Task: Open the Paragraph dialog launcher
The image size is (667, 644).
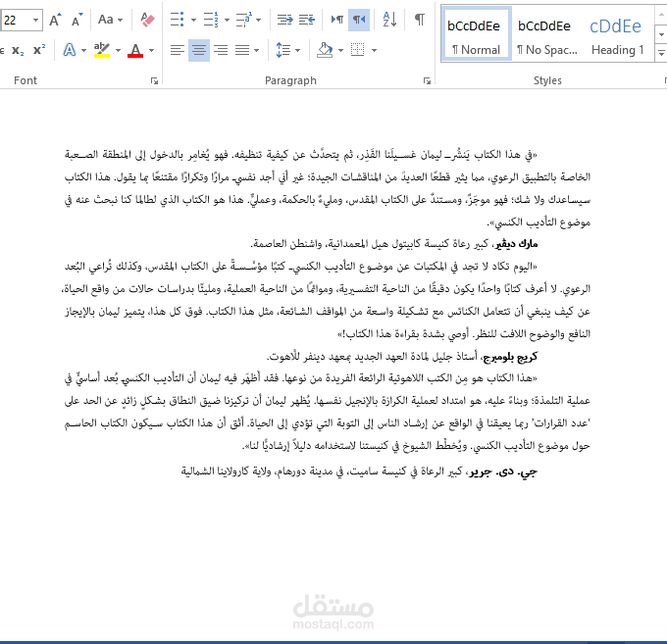Action: 427,80
